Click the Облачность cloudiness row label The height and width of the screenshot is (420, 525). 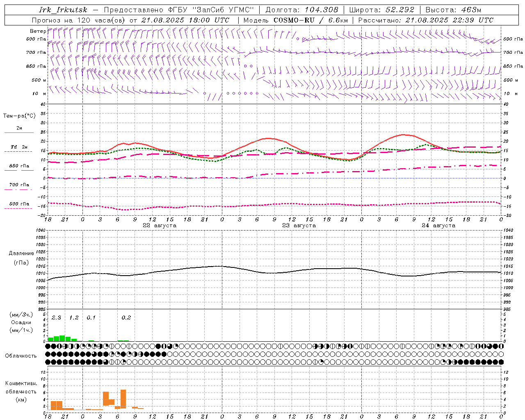tap(21, 356)
